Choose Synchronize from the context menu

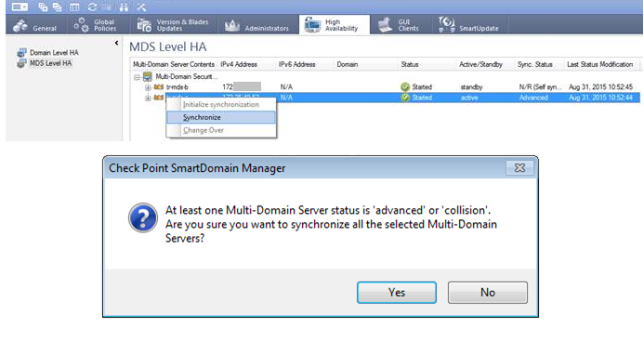[221, 117]
